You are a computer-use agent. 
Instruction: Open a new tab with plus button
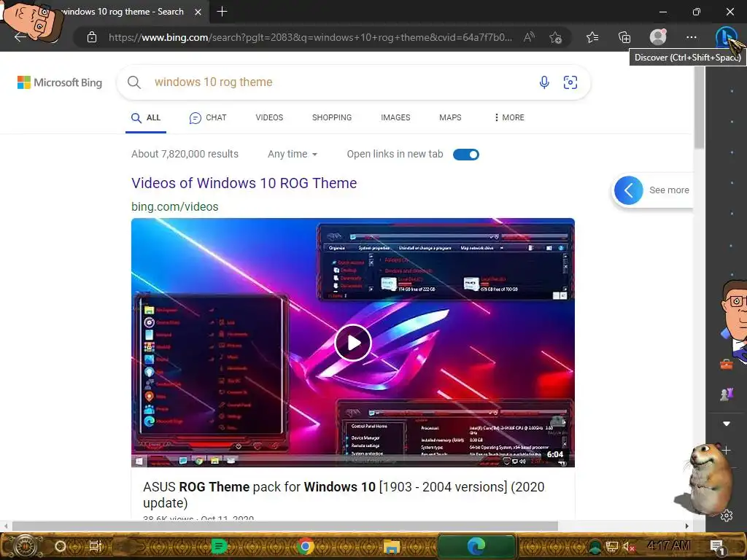point(222,12)
